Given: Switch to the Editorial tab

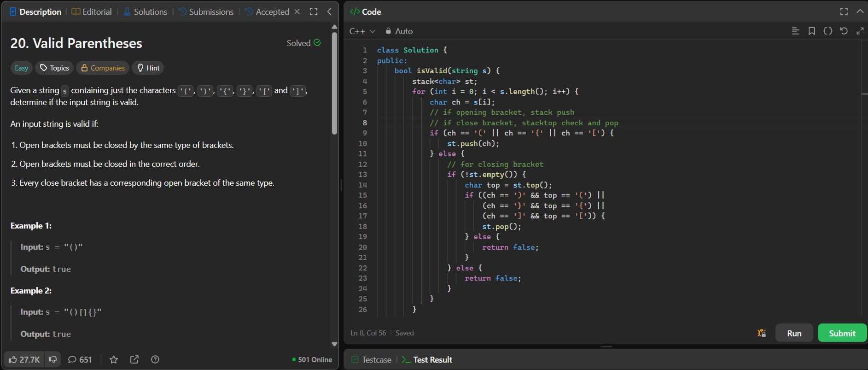Looking at the screenshot, I should tap(92, 12).
